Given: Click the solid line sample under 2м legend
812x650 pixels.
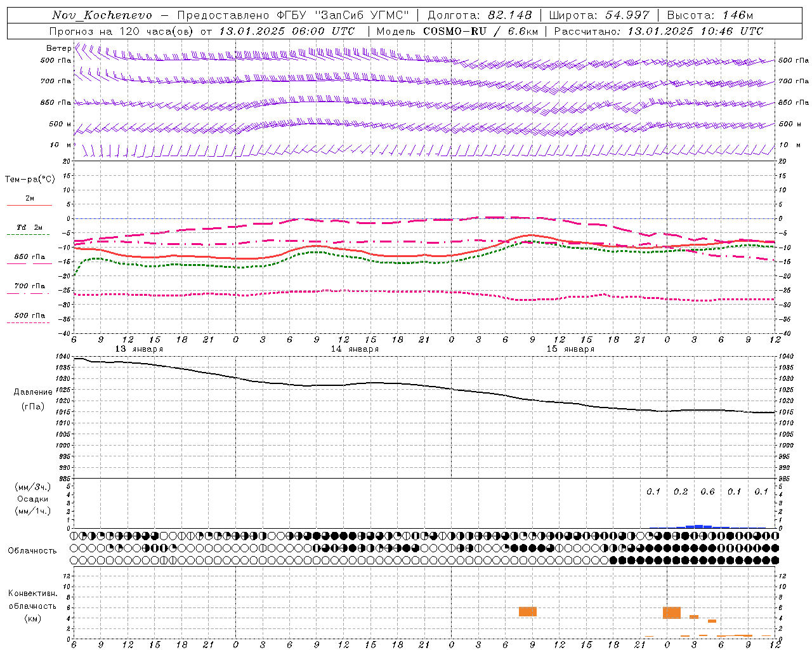Looking at the screenshot, I should point(29,205).
